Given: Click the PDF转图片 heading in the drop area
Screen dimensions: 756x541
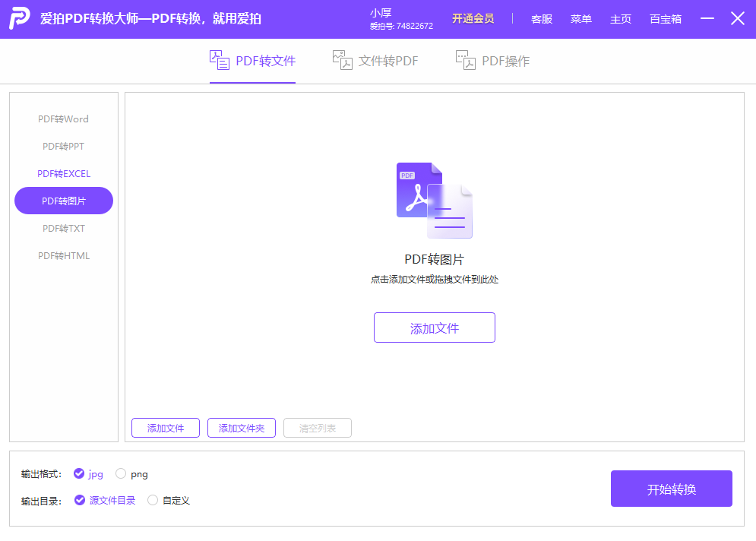Looking at the screenshot, I should [x=434, y=259].
